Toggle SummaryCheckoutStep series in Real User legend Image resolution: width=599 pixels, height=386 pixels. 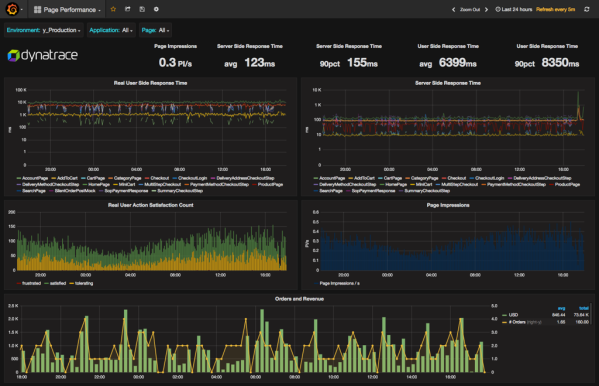point(180,191)
